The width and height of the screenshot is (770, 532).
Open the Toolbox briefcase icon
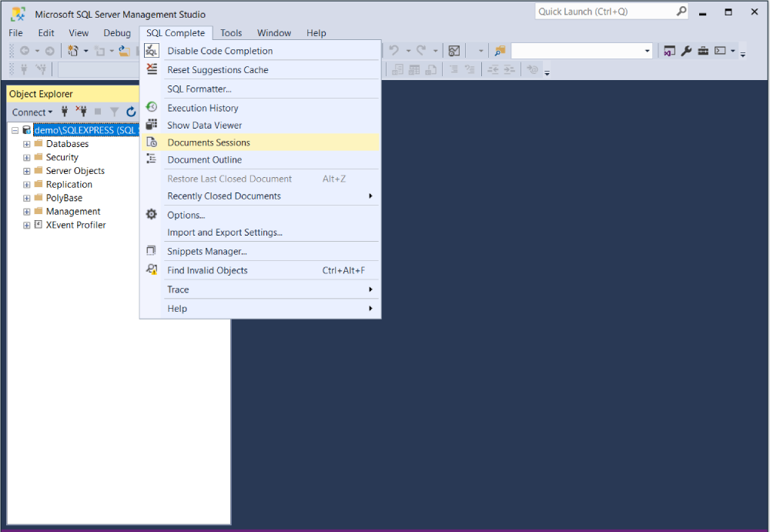point(703,51)
